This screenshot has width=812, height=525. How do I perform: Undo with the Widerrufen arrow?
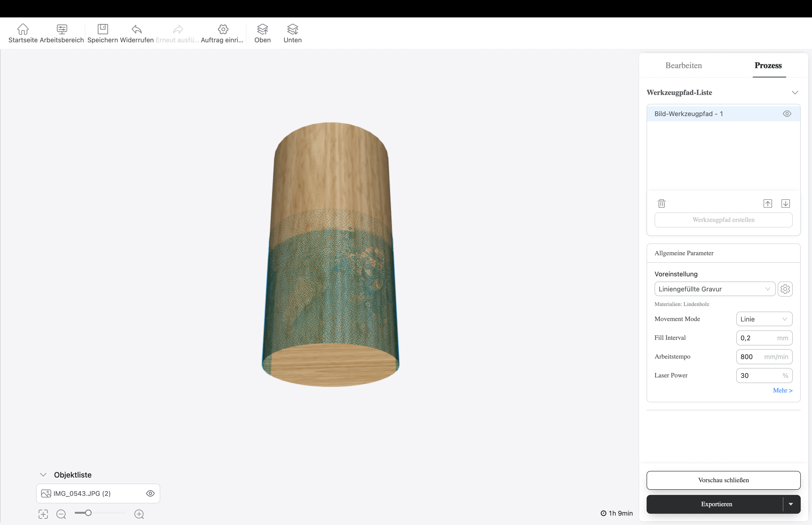pos(137,29)
